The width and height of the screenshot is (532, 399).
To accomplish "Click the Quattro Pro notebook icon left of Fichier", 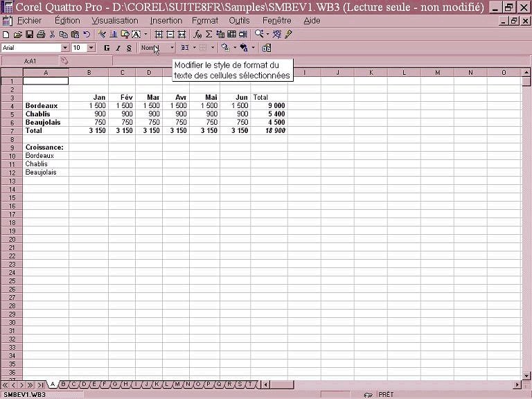I will [7, 21].
